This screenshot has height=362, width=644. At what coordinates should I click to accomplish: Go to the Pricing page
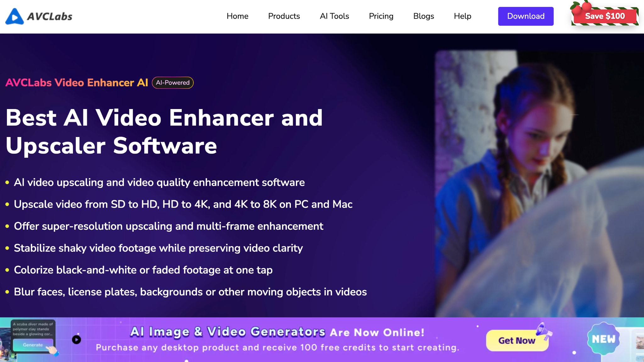[x=381, y=16]
